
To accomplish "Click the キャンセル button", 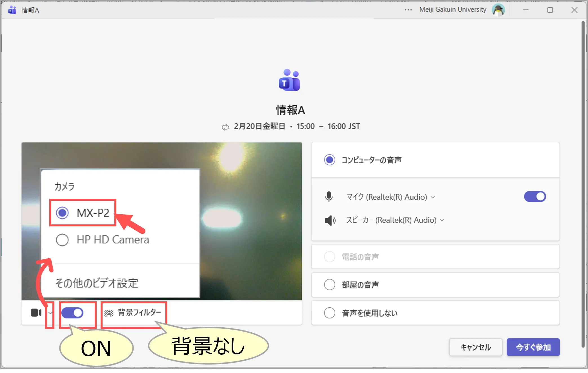I will click(475, 347).
